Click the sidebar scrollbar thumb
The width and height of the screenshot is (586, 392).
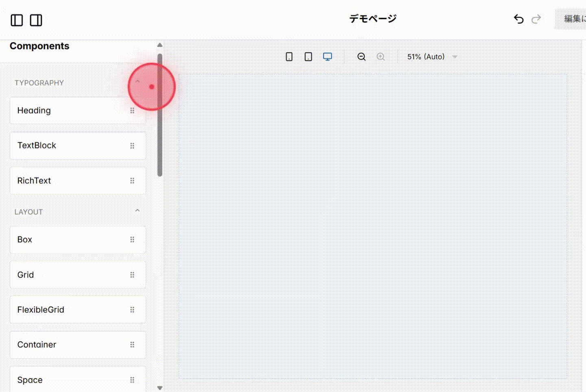click(x=160, y=114)
